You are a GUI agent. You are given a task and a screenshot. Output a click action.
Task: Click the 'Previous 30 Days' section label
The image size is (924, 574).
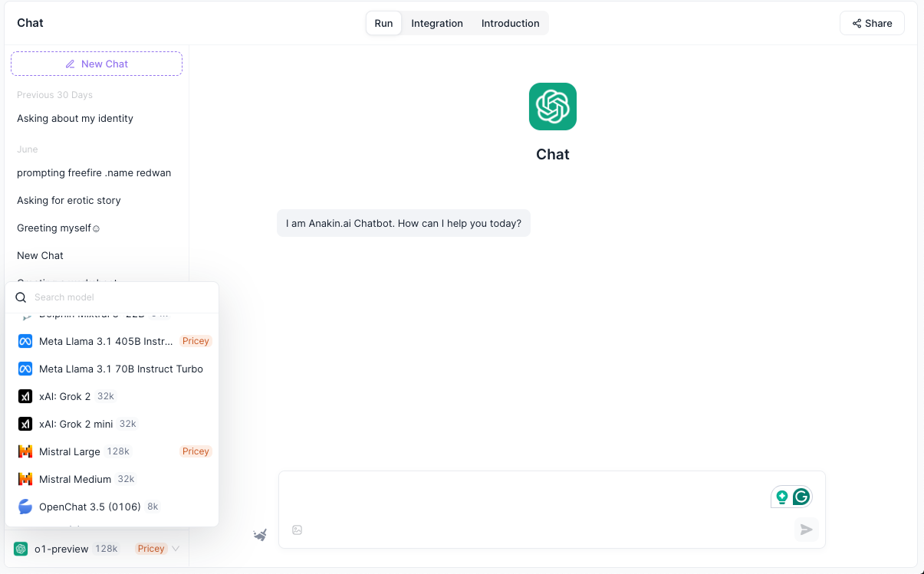pos(54,95)
